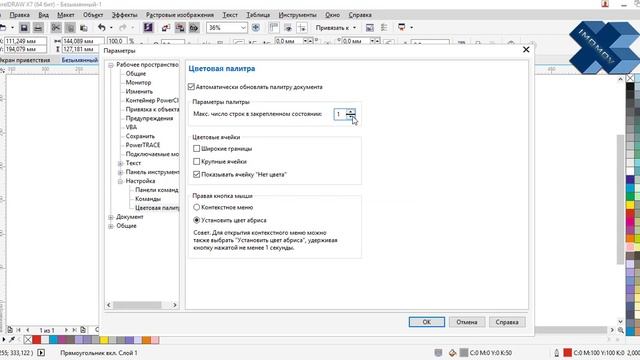This screenshot has width=640, height=360.
Task: Click the Undo arrow icon
Action: pyautogui.click(x=102, y=28)
